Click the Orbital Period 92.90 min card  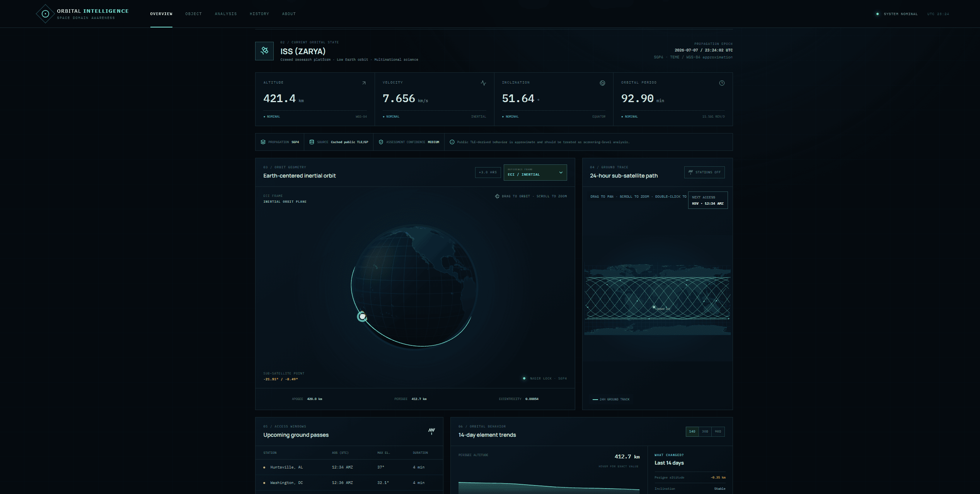[x=673, y=99]
